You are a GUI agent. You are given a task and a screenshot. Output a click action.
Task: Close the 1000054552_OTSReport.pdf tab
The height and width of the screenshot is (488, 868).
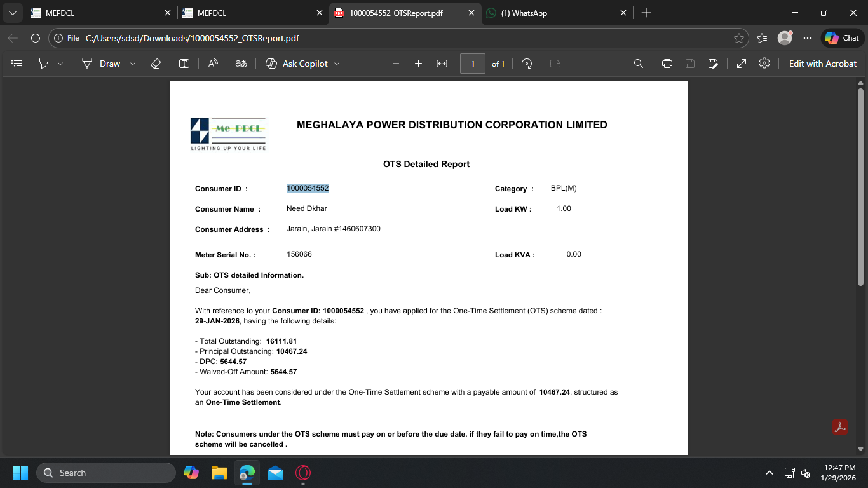click(x=471, y=13)
